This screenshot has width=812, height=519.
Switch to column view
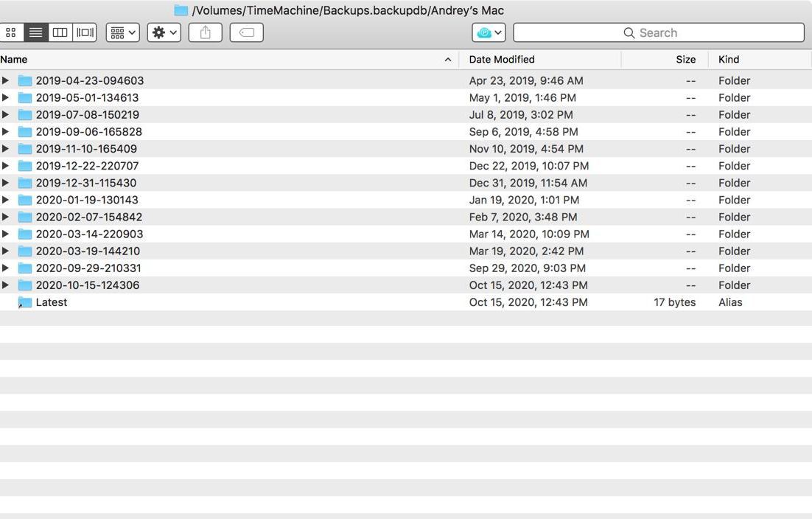pyautogui.click(x=60, y=32)
